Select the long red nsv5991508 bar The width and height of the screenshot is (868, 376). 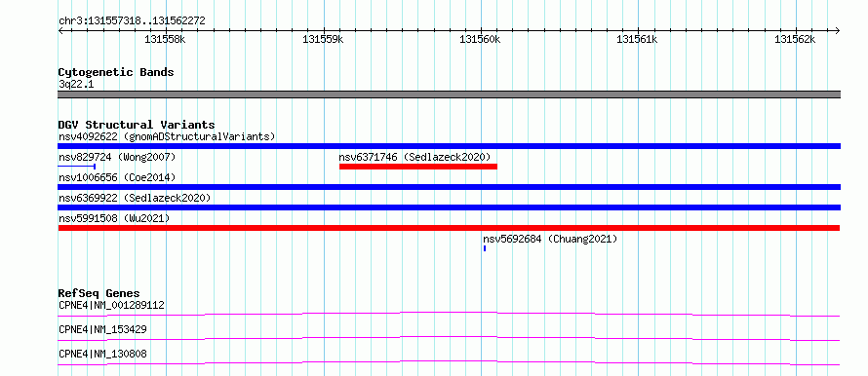tap(449, 228)
